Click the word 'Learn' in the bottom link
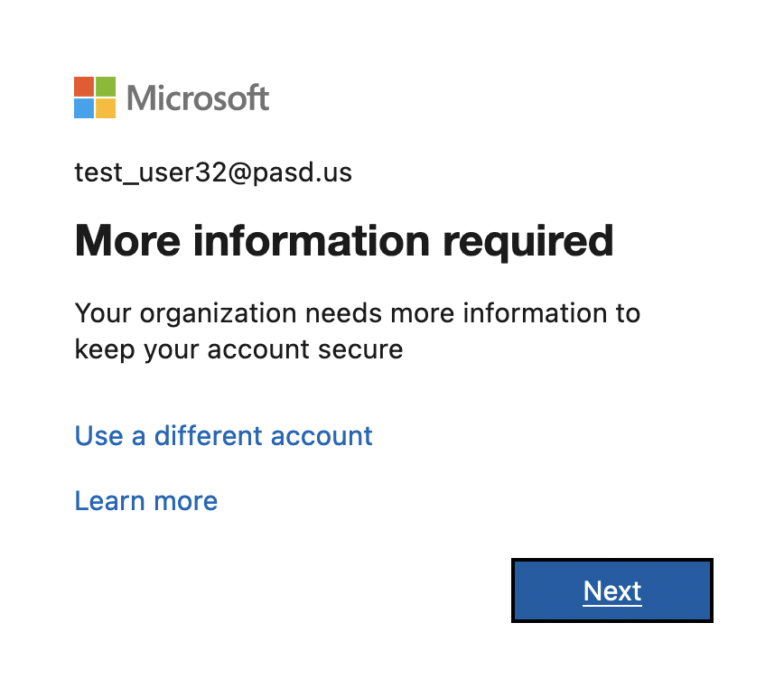Image resolution: width=784 pixels, height=688 pixels. [110, 500]
